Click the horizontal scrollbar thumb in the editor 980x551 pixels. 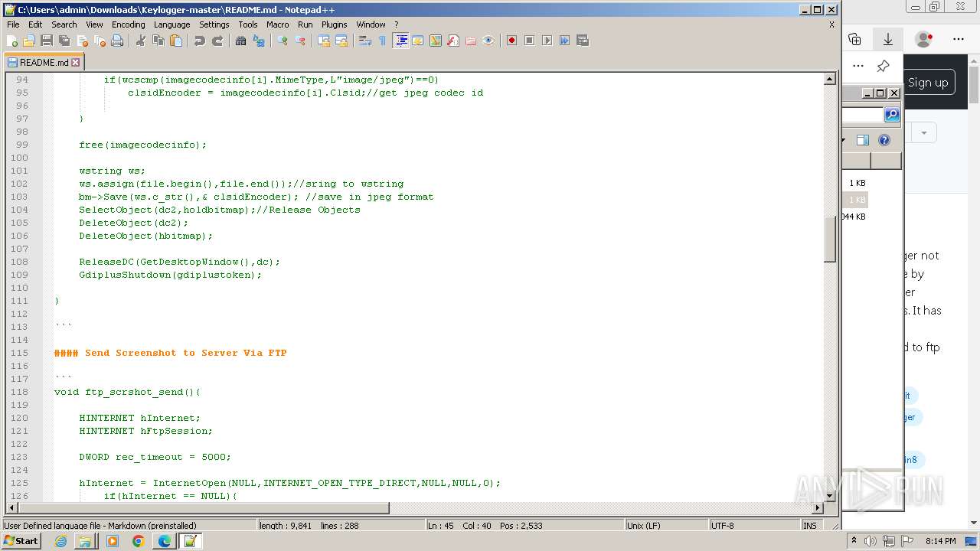[203, 507]
